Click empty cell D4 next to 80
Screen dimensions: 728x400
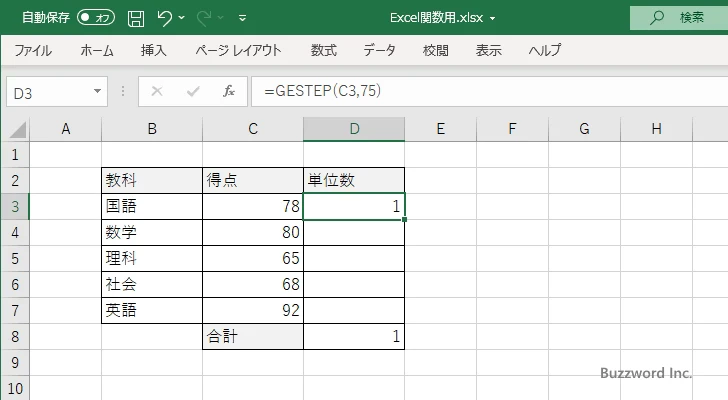pos(354,232)
